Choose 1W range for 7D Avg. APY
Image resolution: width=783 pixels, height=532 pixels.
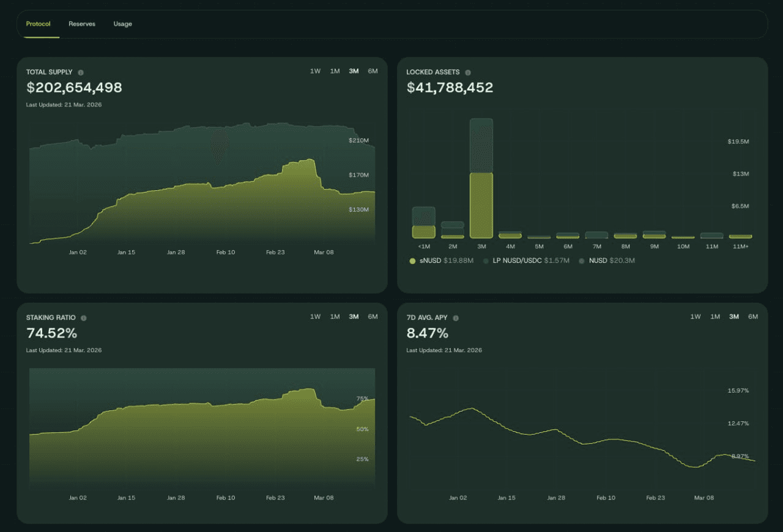[696, 317]
